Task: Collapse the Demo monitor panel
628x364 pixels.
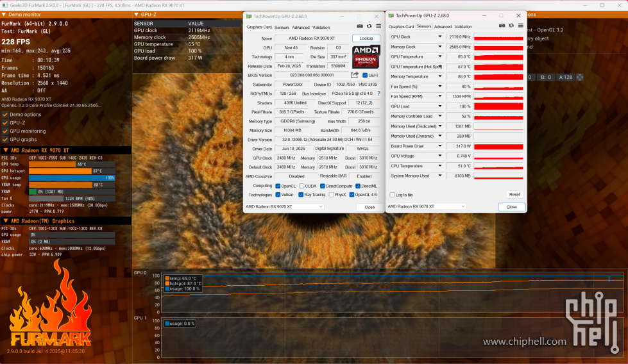Action: pyautogui.click(x=4, y=14)
